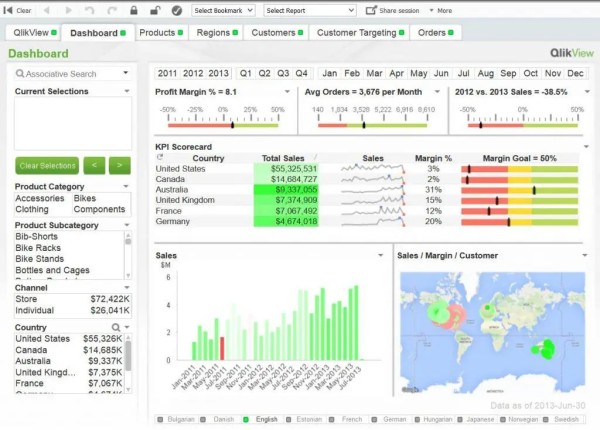Select the French language option
The width and height of the screenshot is (600, 430).
347,420
